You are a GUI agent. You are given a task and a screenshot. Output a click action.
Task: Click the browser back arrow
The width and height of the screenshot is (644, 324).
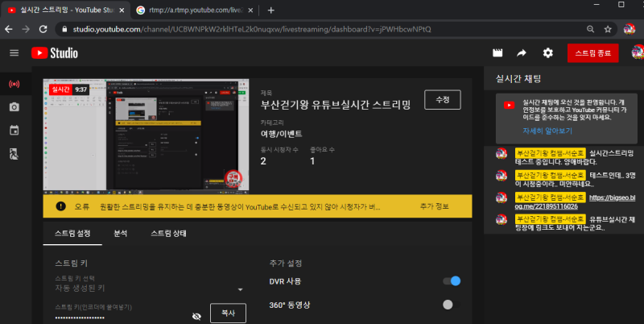click(8, 29)
